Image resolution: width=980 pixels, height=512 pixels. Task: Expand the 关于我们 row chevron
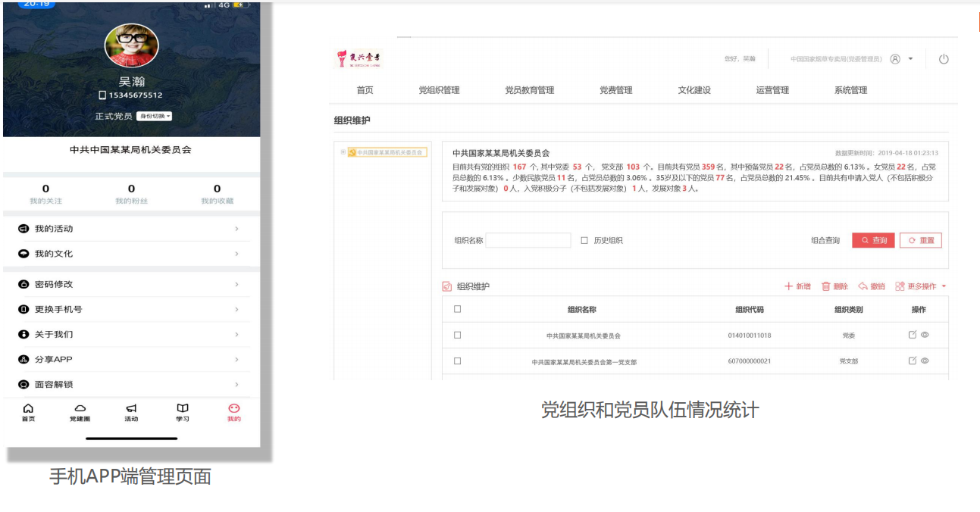pos(236,334)
